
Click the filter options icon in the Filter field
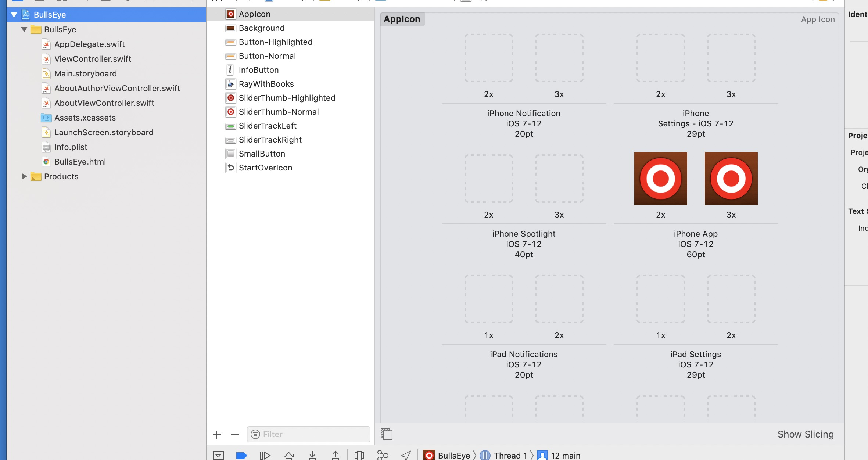(x=255, y=434)
